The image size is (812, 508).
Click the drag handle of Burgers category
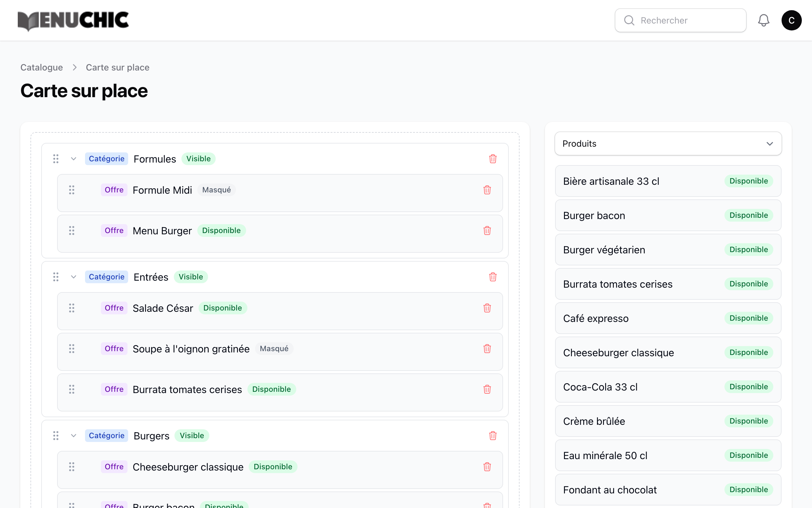coord(56,435)
